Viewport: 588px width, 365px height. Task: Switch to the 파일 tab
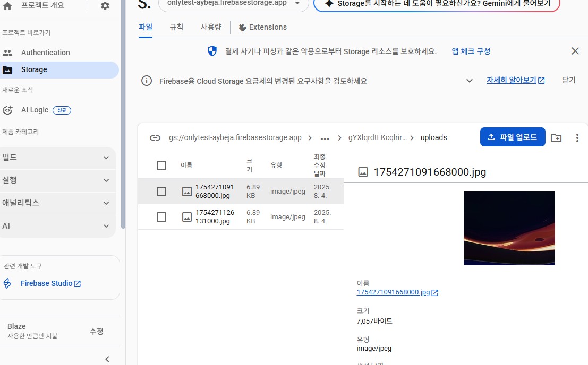146,27
